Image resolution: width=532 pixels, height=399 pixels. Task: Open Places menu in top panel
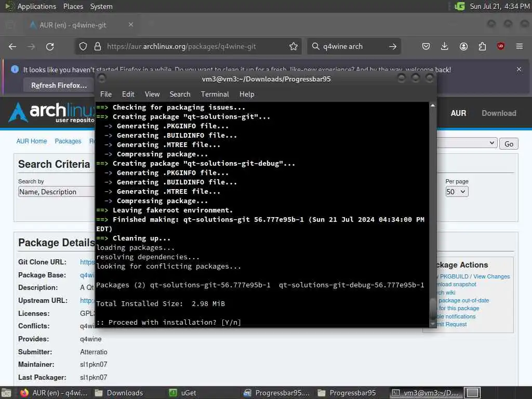[73, 6]
